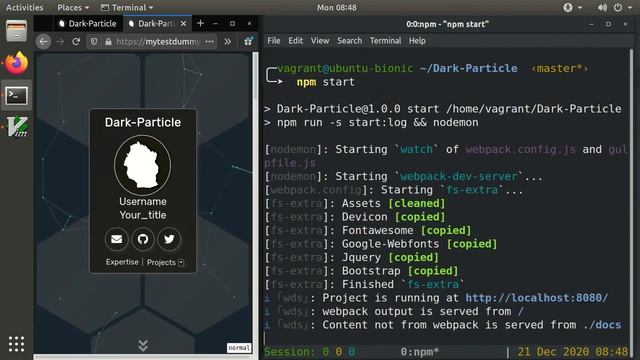The height and width of the screenshot is (360, 640).
Task: Open the terminal Search menu
Action: 349,40
